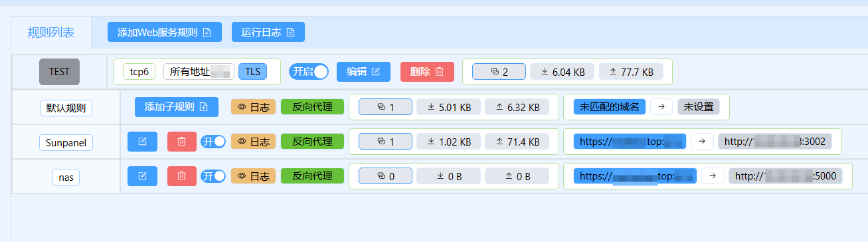Open the 规则列表 tab
This screenshot has height=242, width=868.
point(50,32)
